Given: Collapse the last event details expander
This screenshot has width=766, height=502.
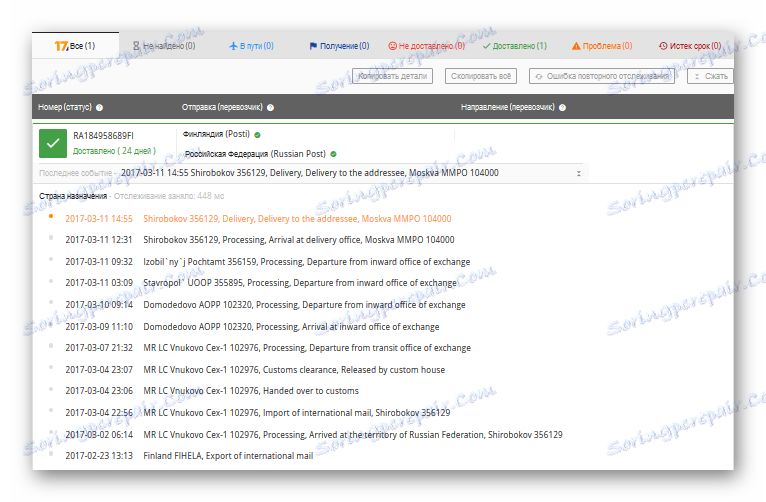Looking at the screenshot, I should [578, 173].
